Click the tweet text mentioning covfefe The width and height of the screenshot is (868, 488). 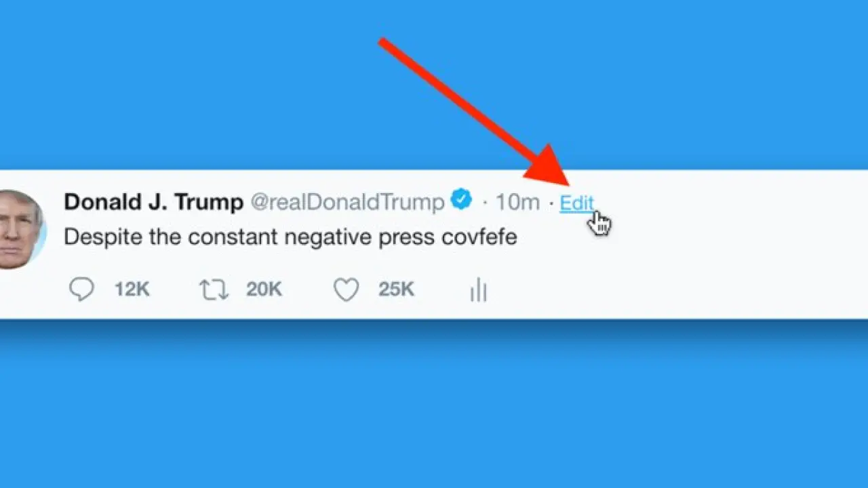coord(290,237)
